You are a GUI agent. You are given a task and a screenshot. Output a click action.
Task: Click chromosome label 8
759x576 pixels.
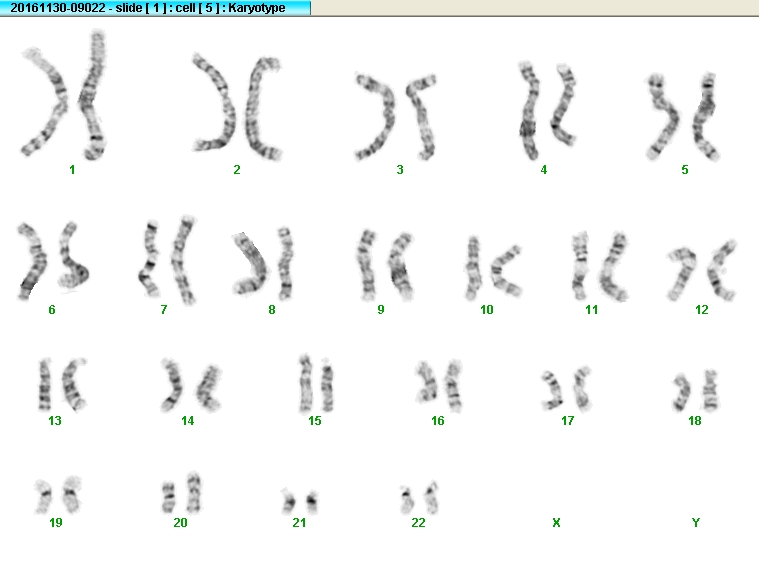(x=272, y=310)
